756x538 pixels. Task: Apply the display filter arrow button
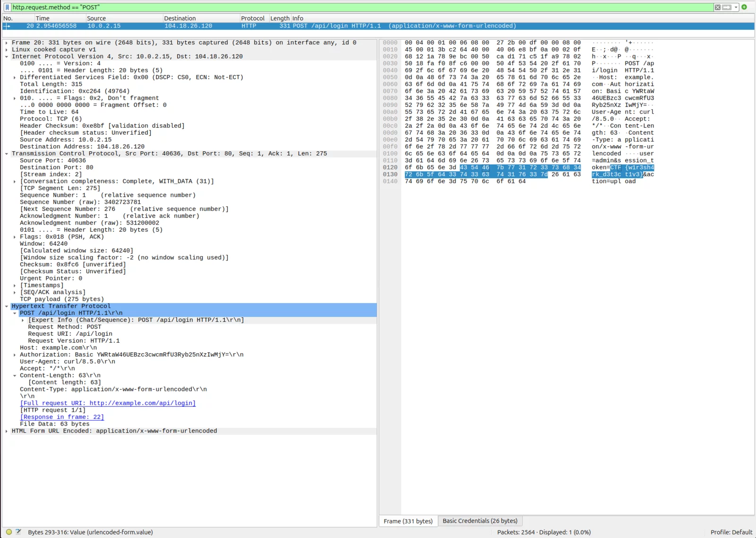pos(727,7)
